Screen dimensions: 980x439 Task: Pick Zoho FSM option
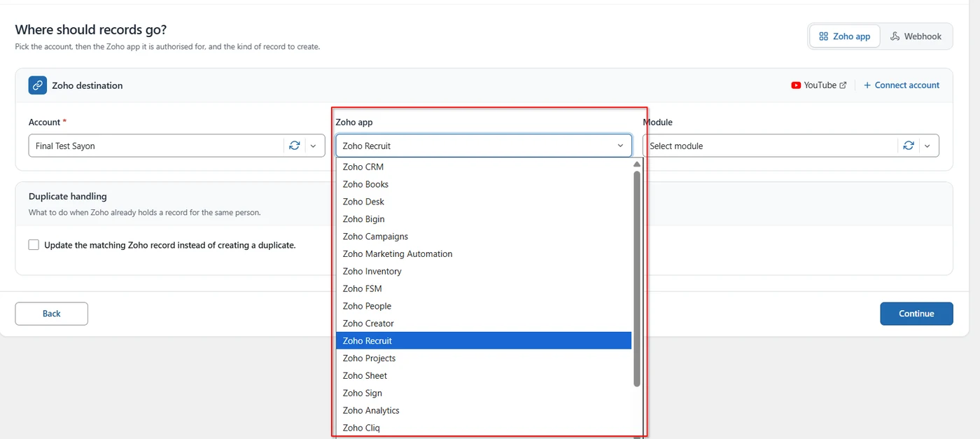tap(484, 288)
